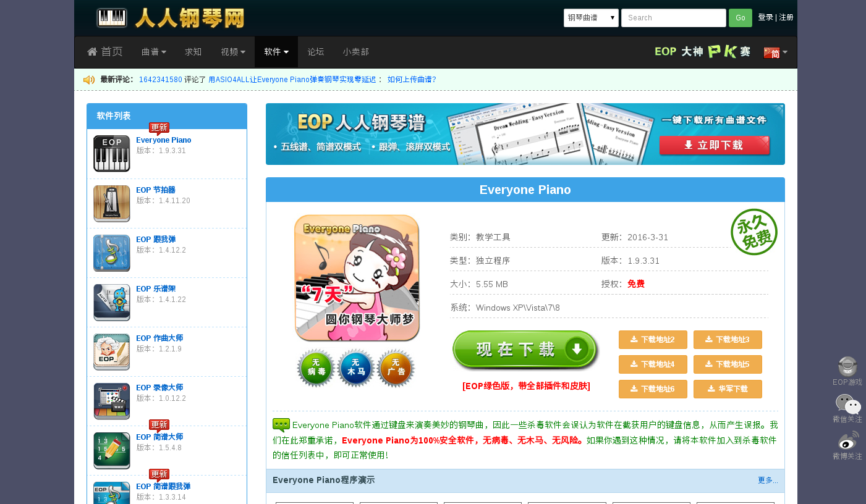Screen dimensions: 866x504
Task: Open the EOP 录像大师 app icon
Action: click(112, 401)
